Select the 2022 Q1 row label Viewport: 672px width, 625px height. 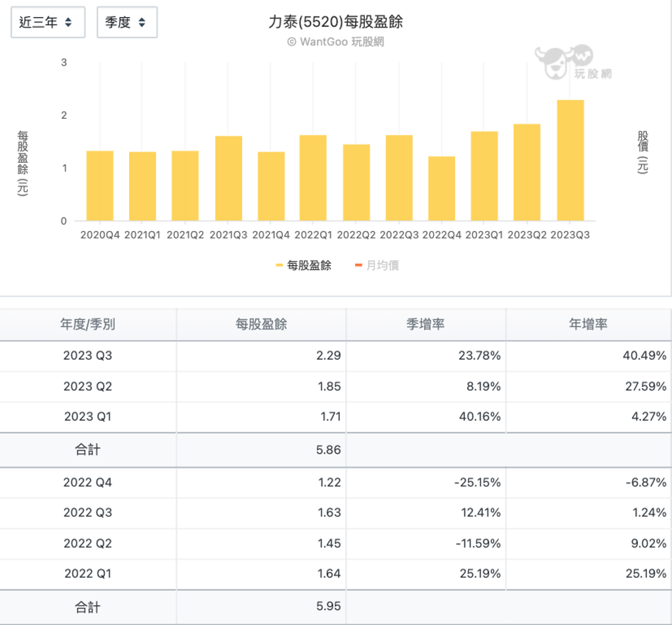click(x=88, y=573)
